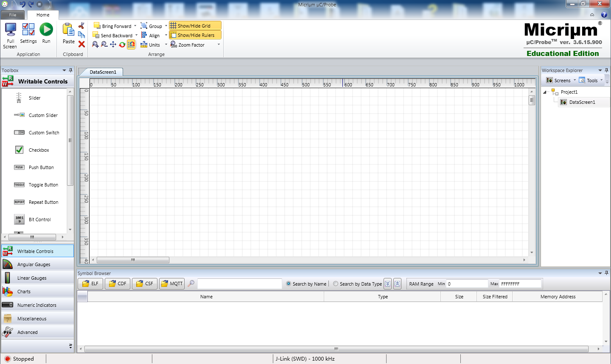The image size is (611, 364).
Task: Cut selection using the scissors icon
Action: click(x=81, y=26)
